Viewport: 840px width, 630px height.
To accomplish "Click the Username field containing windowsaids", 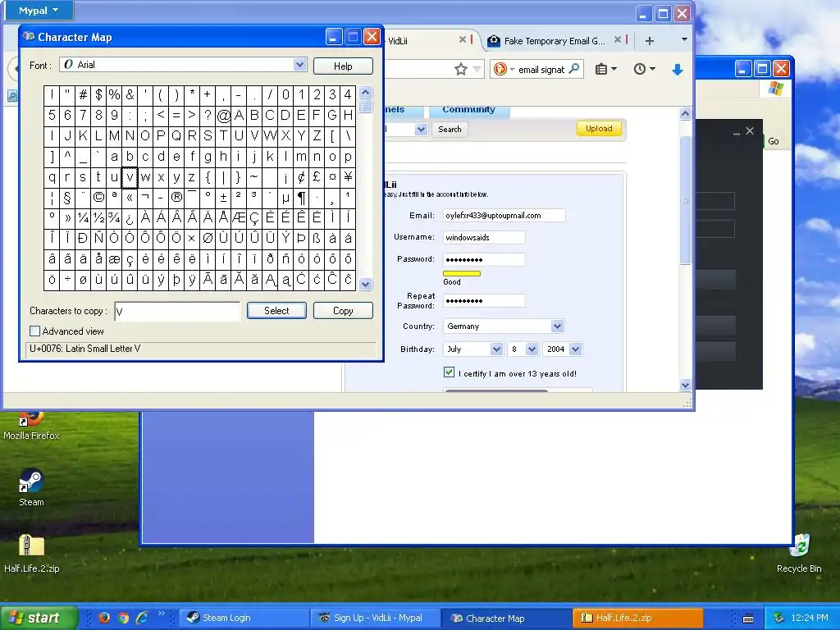I will pyautogui.click(x=484, y=237).
